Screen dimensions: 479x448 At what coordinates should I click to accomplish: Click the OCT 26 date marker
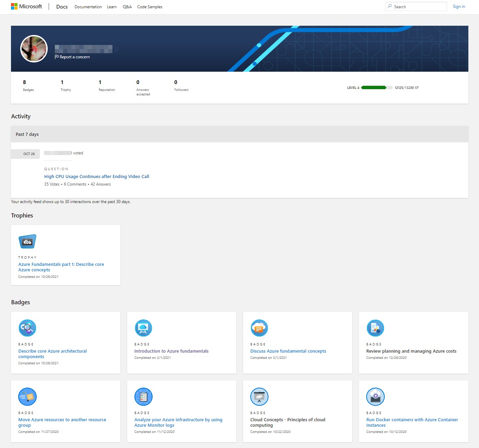(x=25, y=154)
